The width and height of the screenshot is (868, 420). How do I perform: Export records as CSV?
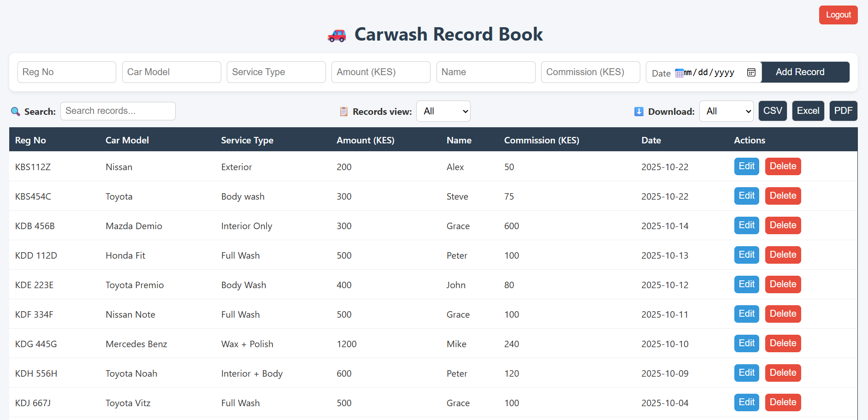coord(773,111)
